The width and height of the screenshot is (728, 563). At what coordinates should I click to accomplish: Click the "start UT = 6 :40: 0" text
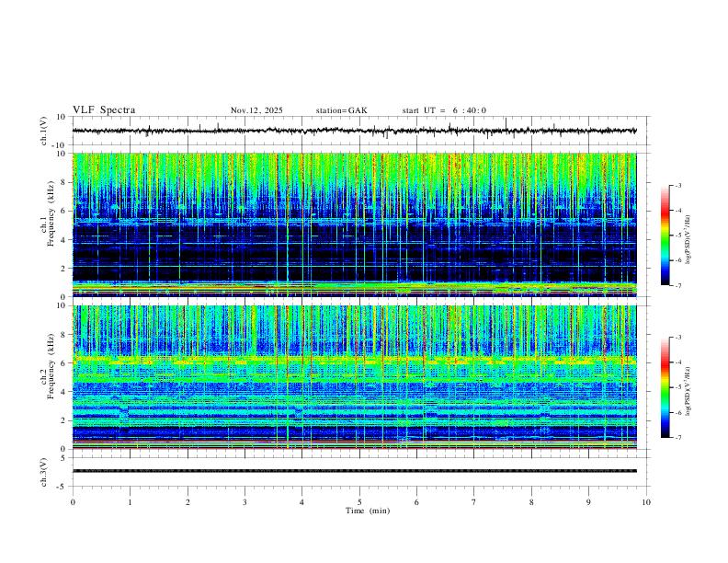(444, 110)
